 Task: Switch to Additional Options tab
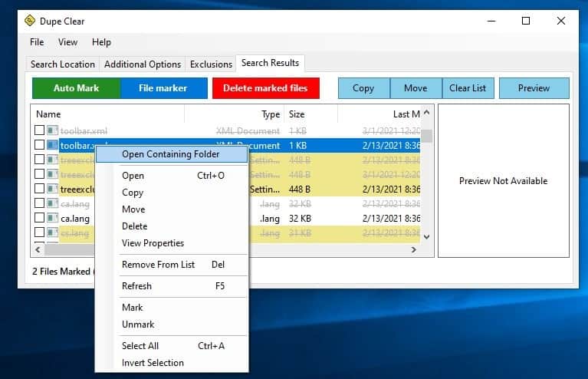pyautogui.click(x=143, y=64)
